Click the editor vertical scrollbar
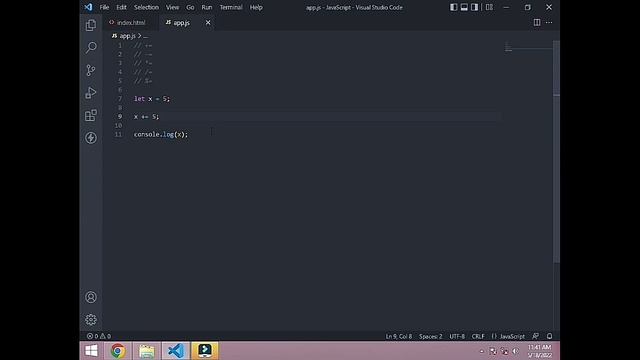 pos(556,151)
